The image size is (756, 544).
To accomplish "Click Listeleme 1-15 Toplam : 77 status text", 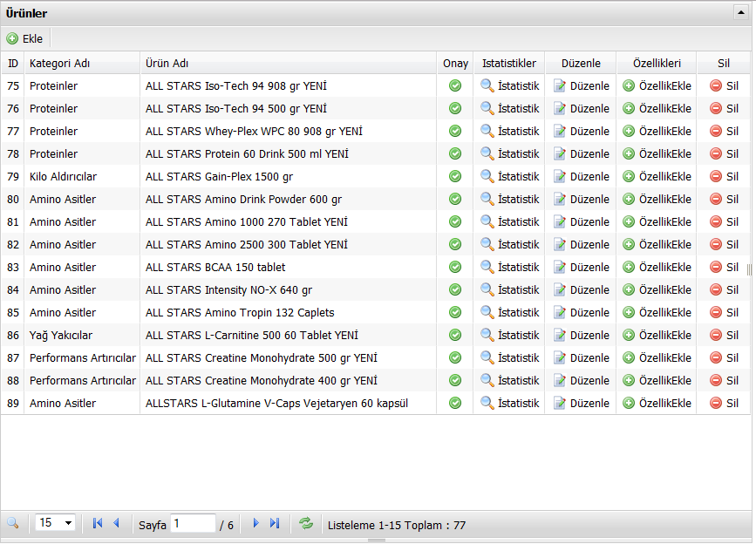I will 397,525.
